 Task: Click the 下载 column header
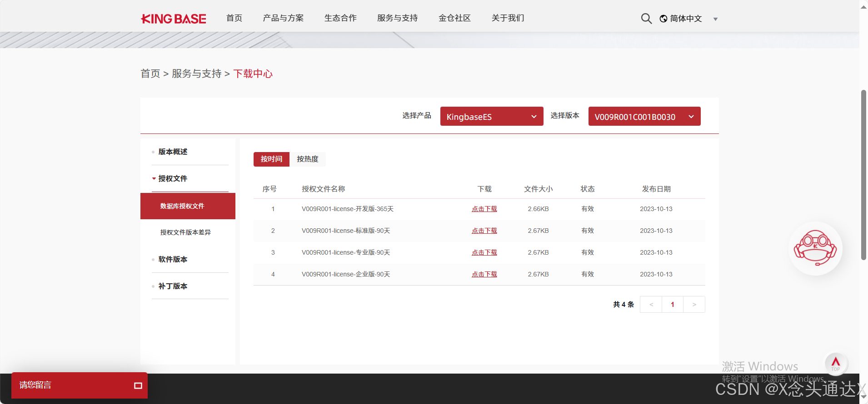tap(484, 189)
